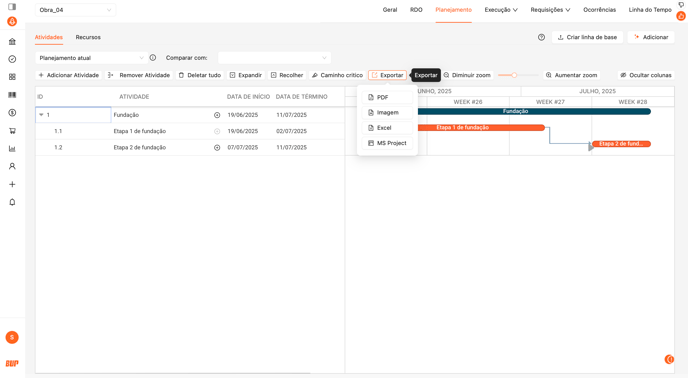The height and width of the screenshot is (378, 688).
Task: Click Criar linha de base button
Action: click(587, 37)
